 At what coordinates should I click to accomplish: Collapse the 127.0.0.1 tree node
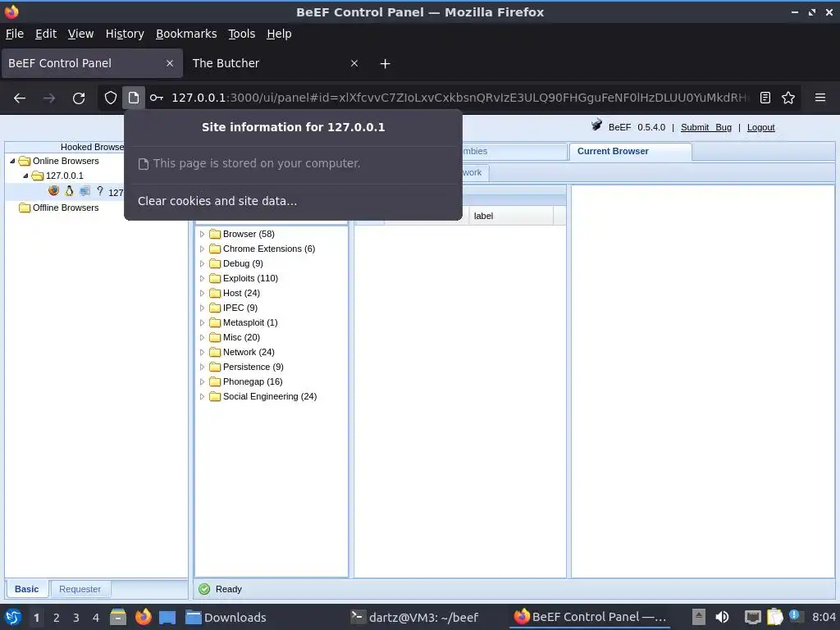25,176
